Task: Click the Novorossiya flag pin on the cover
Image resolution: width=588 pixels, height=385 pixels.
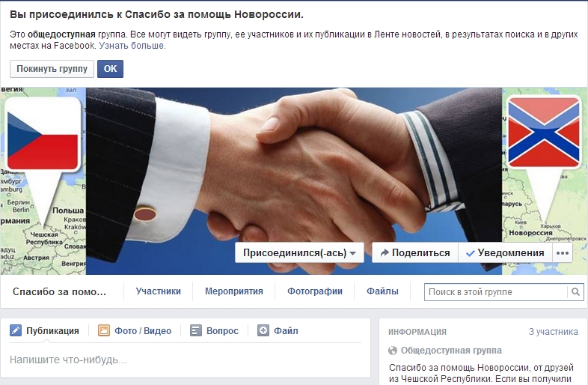Action: click(544, 132)
